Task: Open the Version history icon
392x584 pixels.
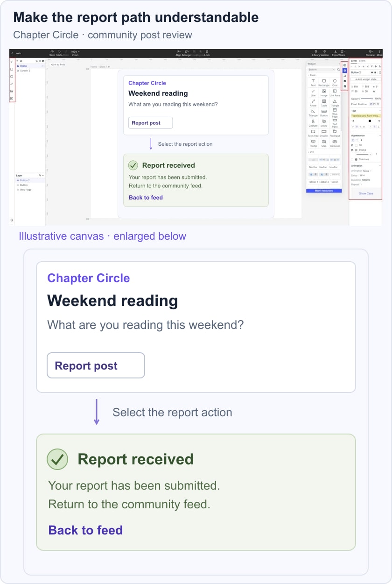Action: (324, 51)
